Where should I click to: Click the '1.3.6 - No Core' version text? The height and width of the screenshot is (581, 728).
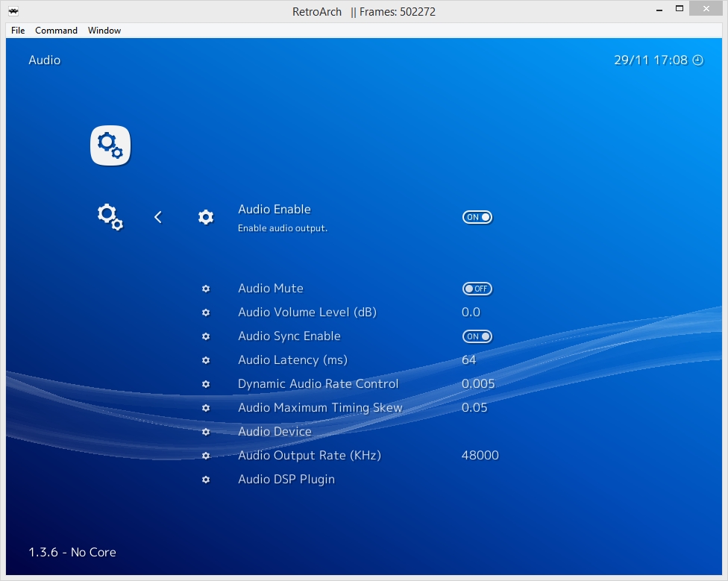point(72,552)
